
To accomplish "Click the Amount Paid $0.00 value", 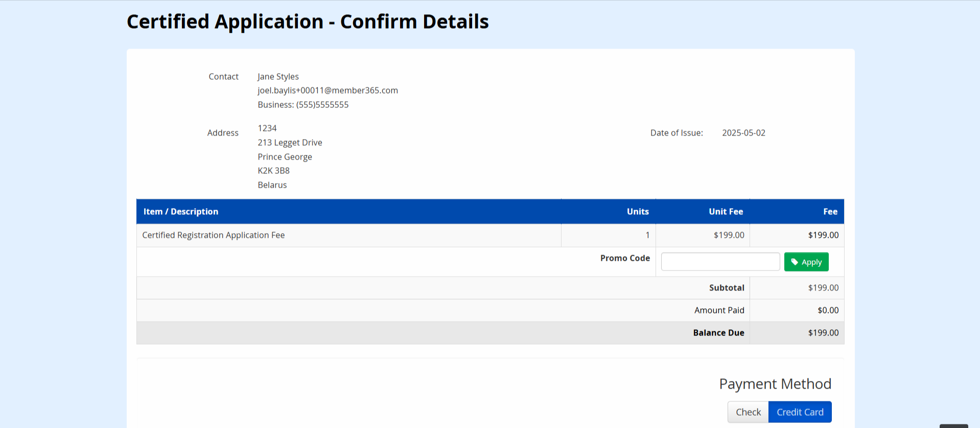I will coord(828,310).
